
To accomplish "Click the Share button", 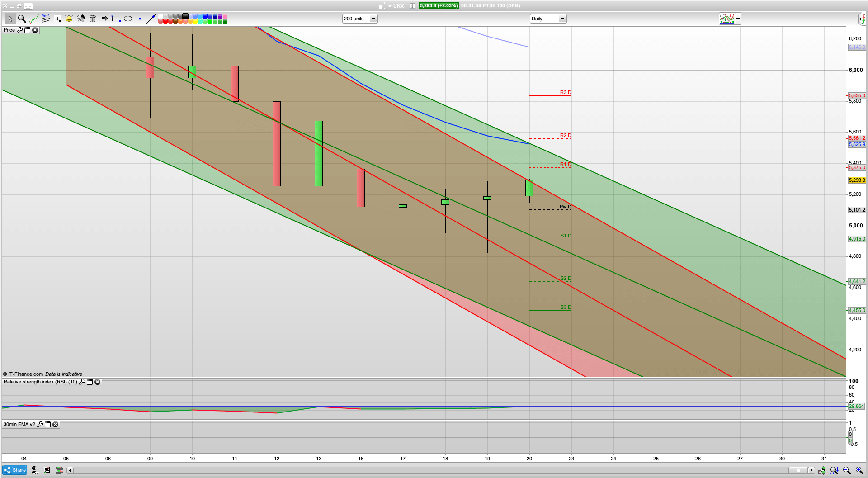I will pos(14,470).
